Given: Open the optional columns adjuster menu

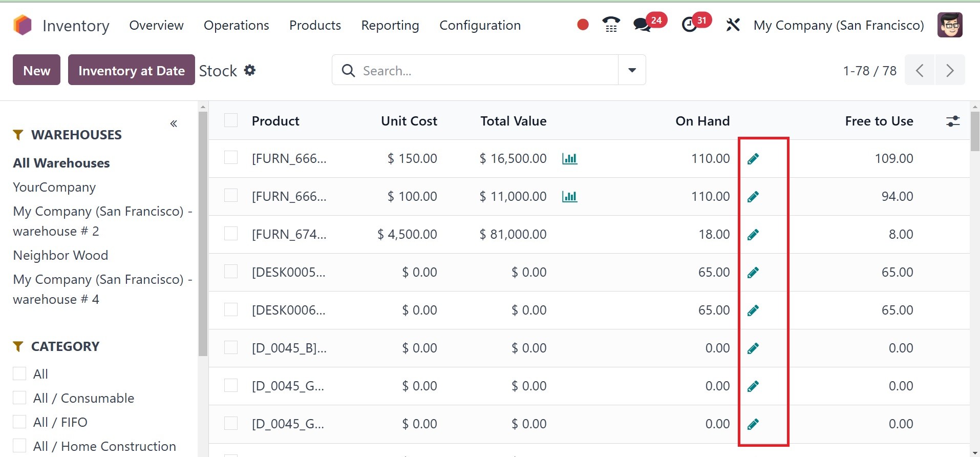Looking at the screenshot, I should coord(952,121).
